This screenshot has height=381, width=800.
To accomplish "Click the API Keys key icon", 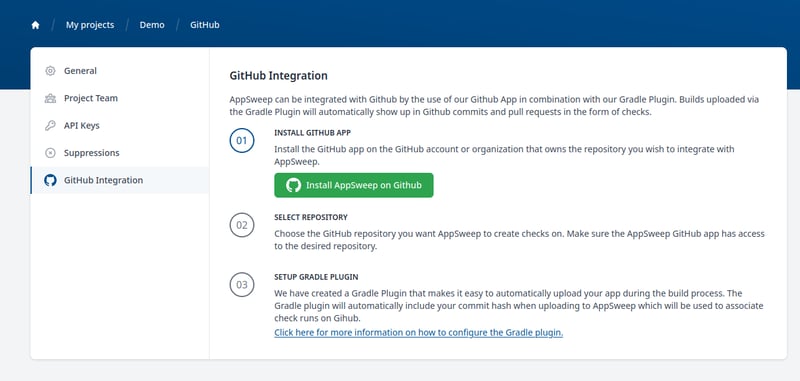I will click(x=50, y=125).
